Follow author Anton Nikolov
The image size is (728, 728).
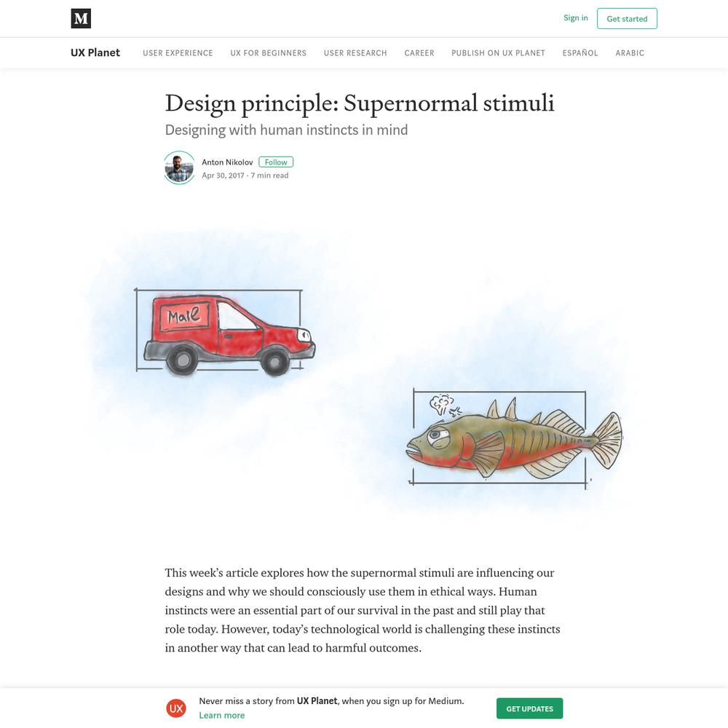point(276,162)
